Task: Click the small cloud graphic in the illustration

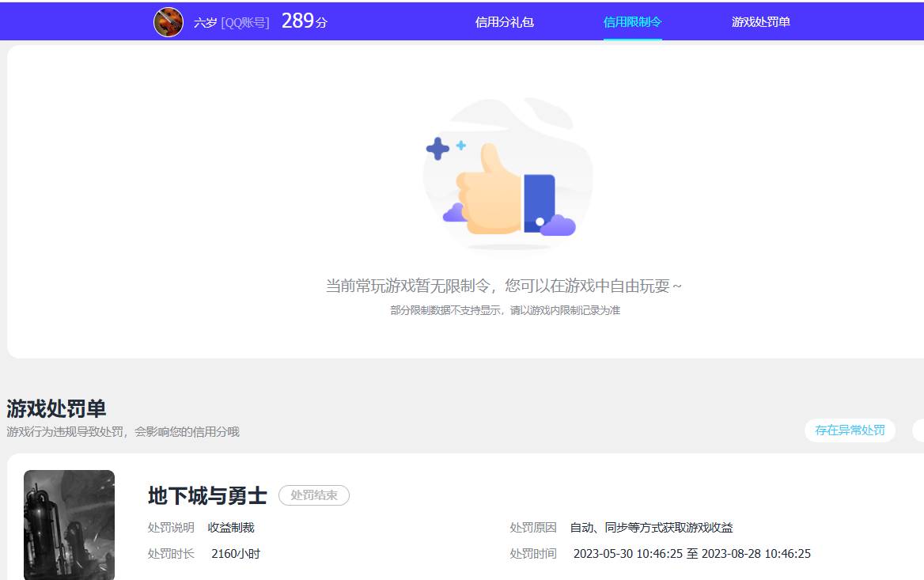Action: tap(556, 226)
